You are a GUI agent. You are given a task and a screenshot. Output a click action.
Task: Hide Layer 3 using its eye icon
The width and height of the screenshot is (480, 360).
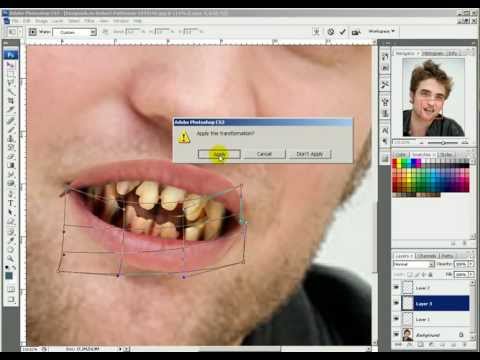click(x=396, y=303)
